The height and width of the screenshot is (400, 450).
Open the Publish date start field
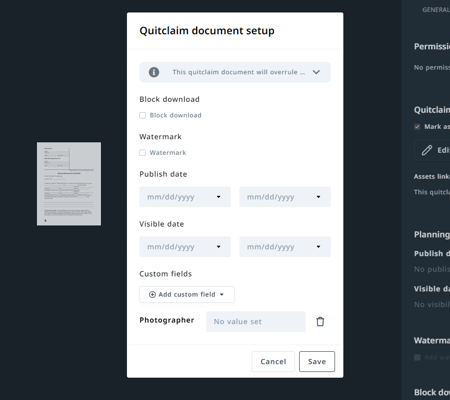click(185, 197)
